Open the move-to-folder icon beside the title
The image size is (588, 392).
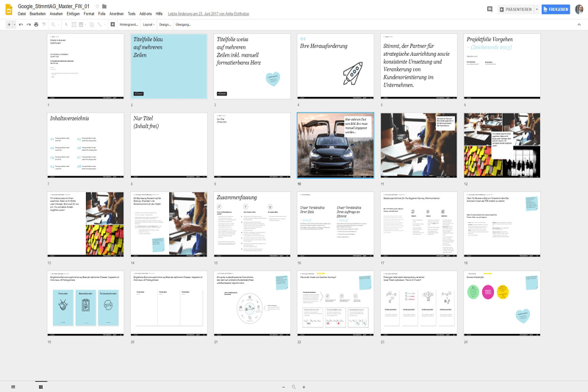[x=104, y=7]
